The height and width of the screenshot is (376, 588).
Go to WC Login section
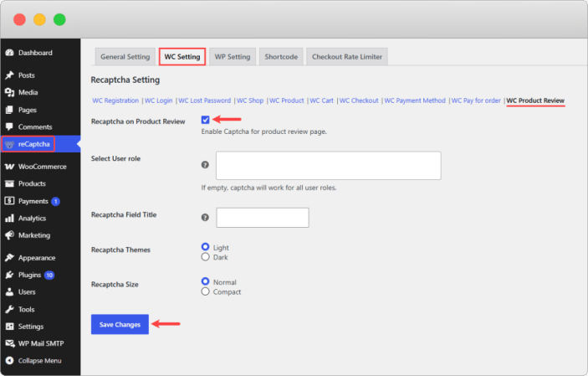click(159, 100)
